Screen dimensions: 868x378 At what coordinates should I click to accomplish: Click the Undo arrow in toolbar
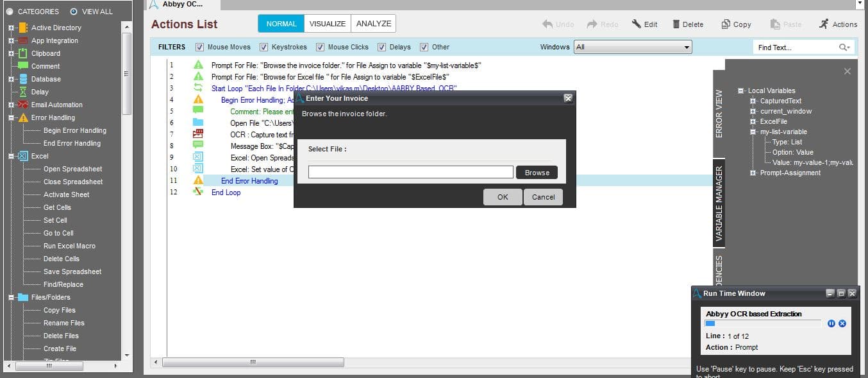pyautogui.click(x=547, y=24)
